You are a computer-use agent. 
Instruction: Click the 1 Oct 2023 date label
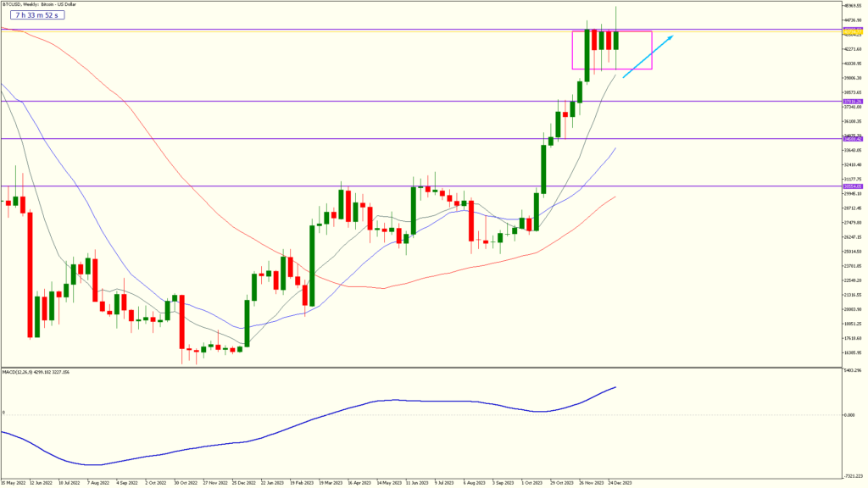(531, 483)
